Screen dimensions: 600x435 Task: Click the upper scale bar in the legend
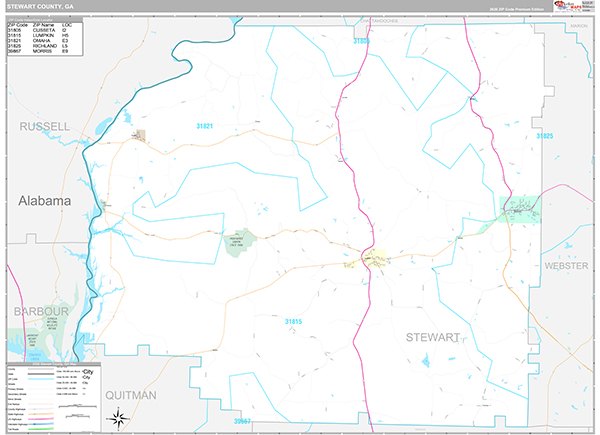pos(77,406)
